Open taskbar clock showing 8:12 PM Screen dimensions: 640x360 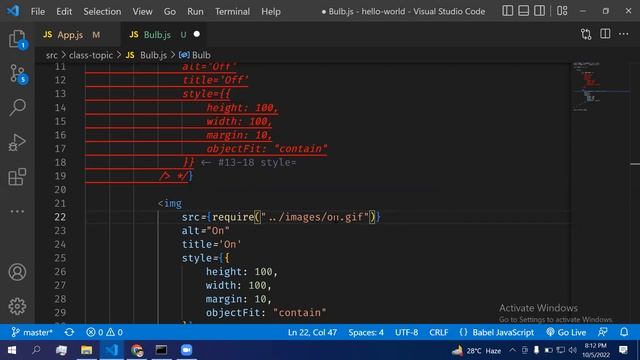click(596, 350)
